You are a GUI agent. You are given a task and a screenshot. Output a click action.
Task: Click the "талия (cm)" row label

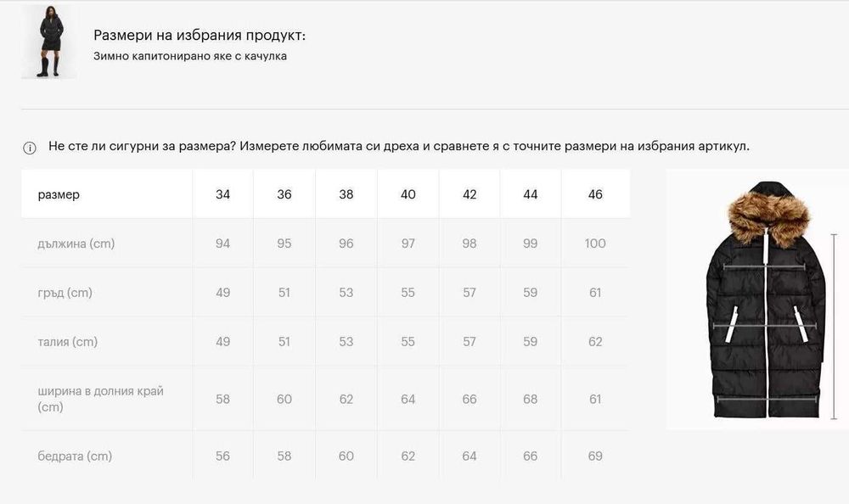click(x=68, y=342)
